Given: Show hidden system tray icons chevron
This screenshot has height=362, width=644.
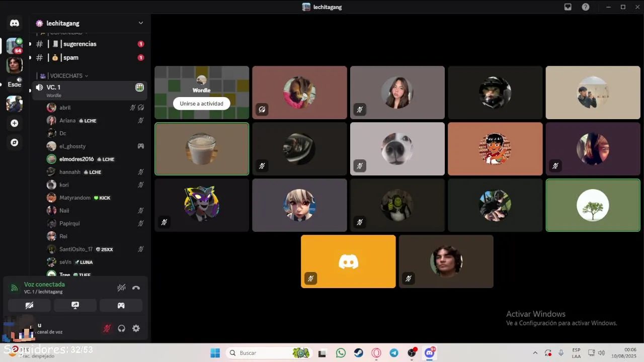Looking at the screenshot, I should 535,353.
